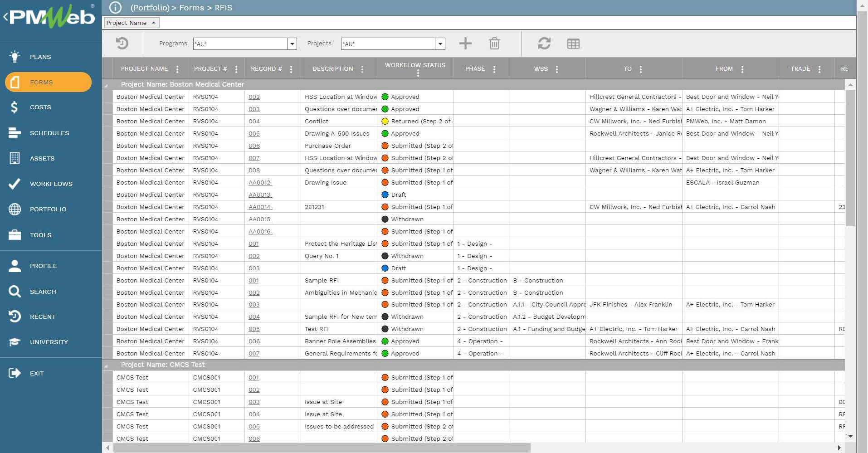The width and height of the screenshot is (868, 453).
Task: Collapse the Boston Medical Center group
Action: [107, 85]
